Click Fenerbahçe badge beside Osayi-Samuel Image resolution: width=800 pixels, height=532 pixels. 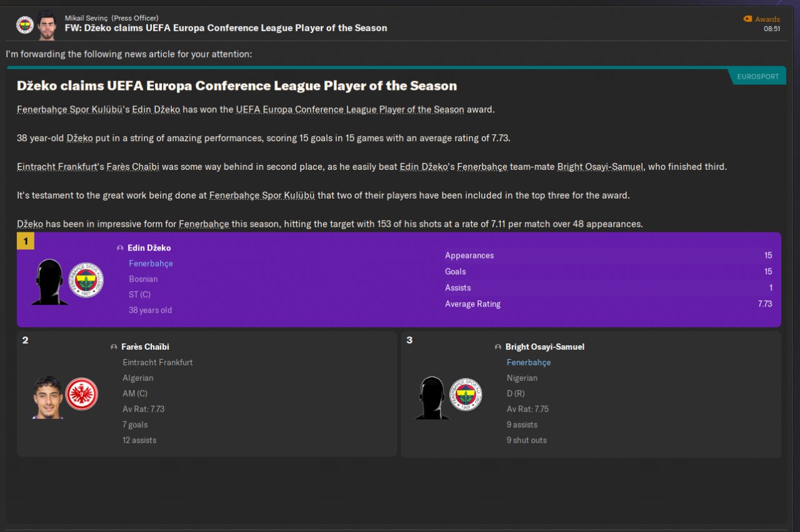click(466, 394)
